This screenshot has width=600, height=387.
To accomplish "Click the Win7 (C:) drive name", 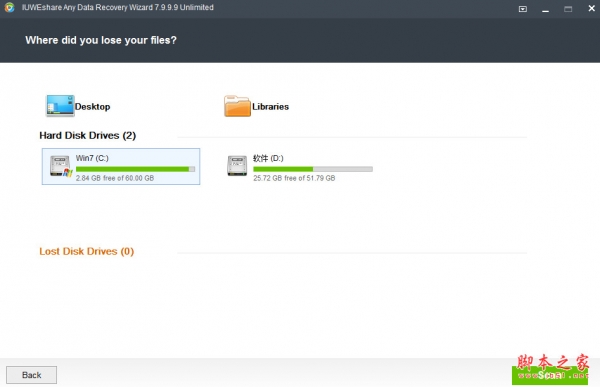I will [92, 158].
